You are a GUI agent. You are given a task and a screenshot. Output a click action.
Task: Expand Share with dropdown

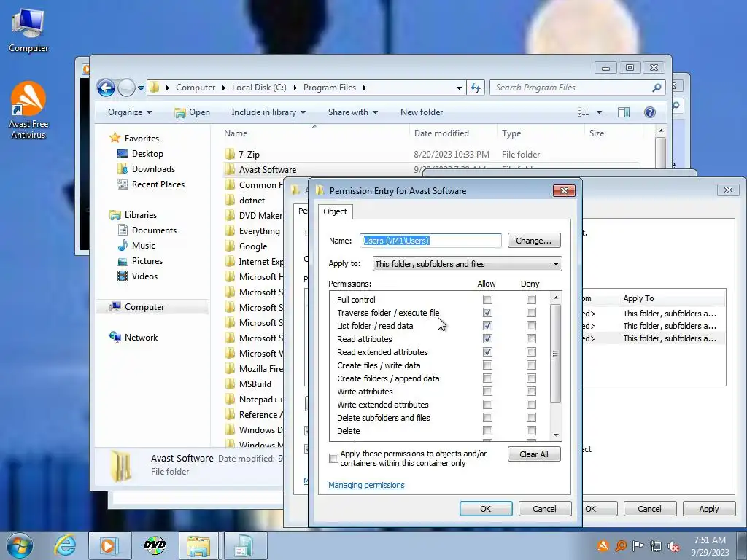352,112
